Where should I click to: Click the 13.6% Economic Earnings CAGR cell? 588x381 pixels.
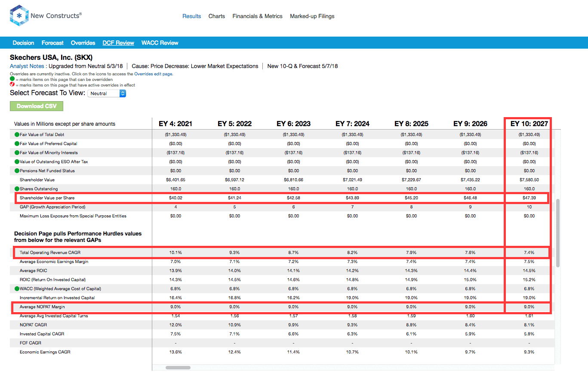[x=175, y=352]
